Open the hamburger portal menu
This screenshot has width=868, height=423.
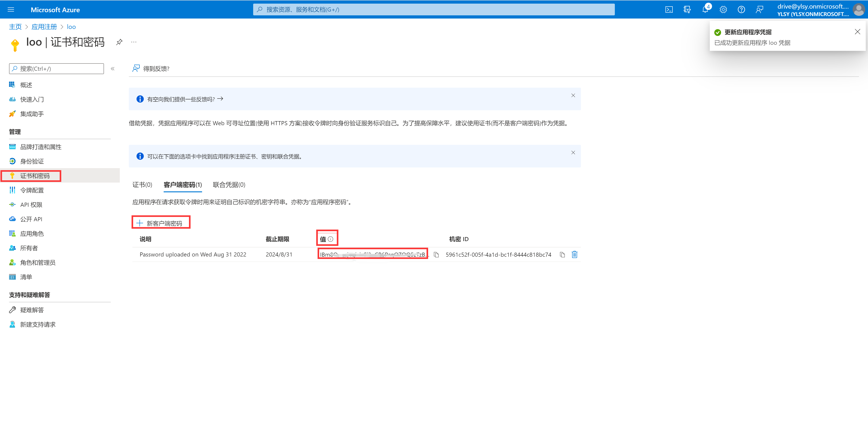[x=11, y=9]
